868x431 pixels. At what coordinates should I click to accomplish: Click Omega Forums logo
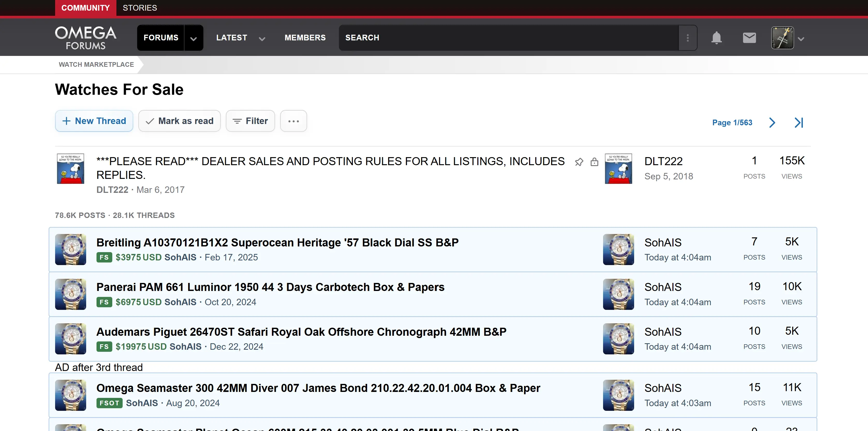pos(86,38)
